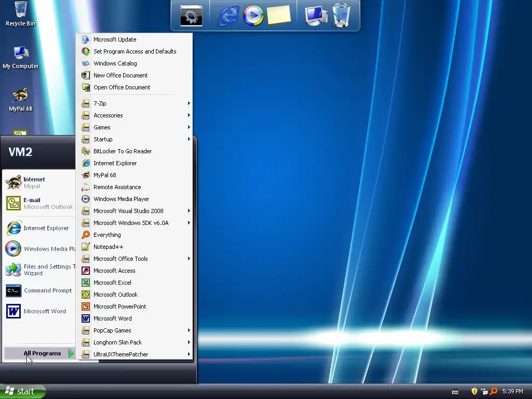Click the Everything search tray icon
This screenshot has height=399, width=532.
[494, 391]
